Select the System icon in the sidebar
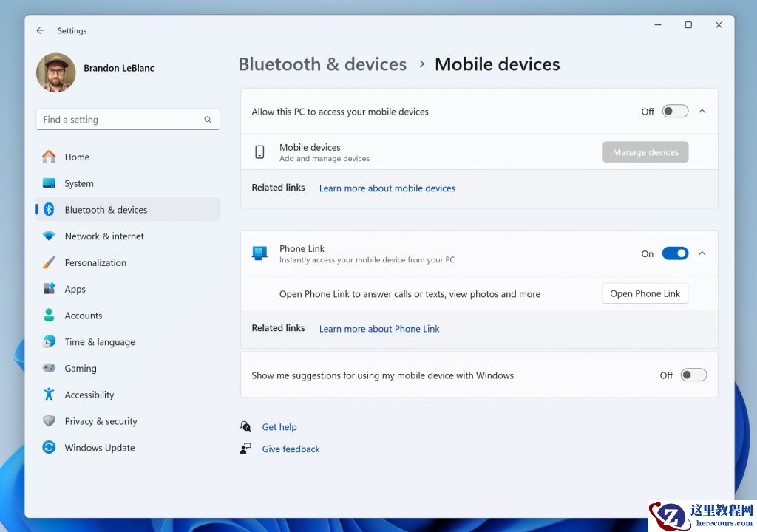 pos(48,183)
